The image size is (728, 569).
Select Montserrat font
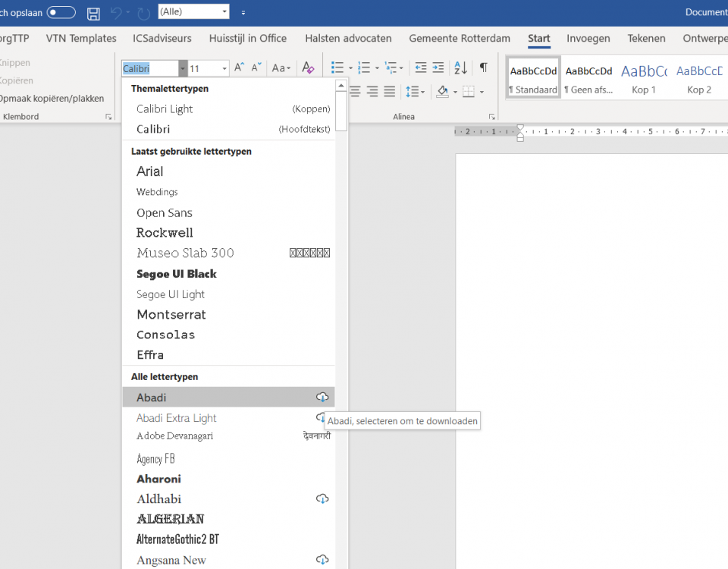[x=228, y=314]
